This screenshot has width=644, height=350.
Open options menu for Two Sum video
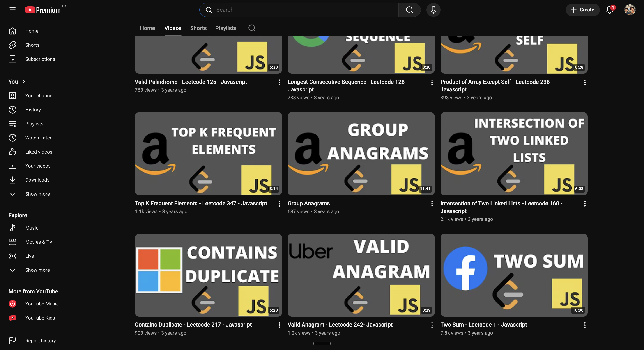[x=584, y=325]
